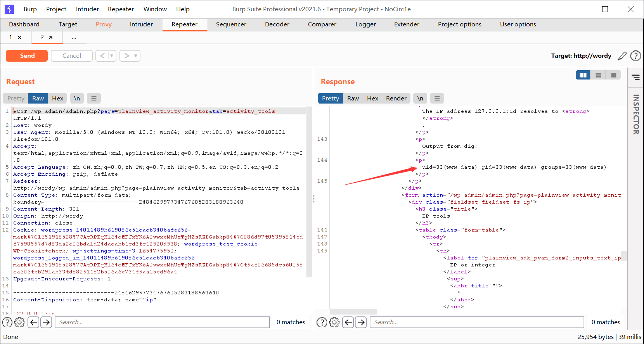The image size is (644, 344).
Task: Switch to Repeater tab 1
Action: 10,37
